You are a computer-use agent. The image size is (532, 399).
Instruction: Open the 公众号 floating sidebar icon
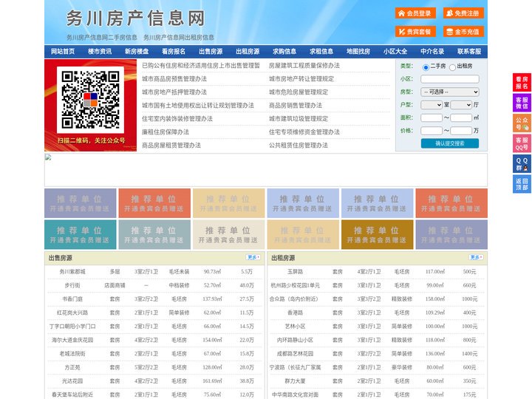tap(522, 123)
